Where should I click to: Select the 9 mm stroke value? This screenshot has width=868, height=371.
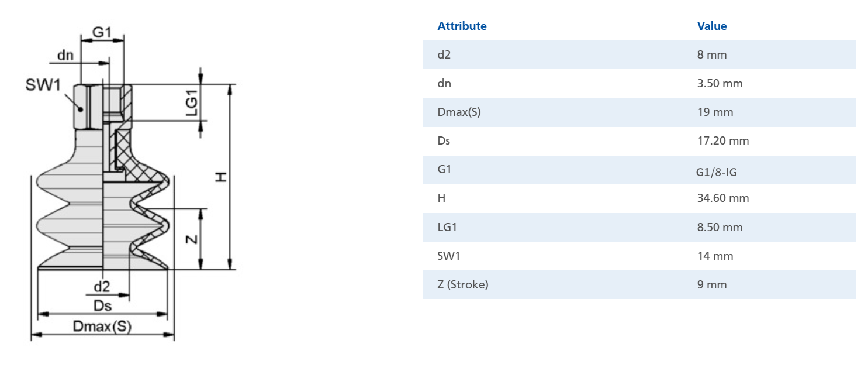coord(712,284)
